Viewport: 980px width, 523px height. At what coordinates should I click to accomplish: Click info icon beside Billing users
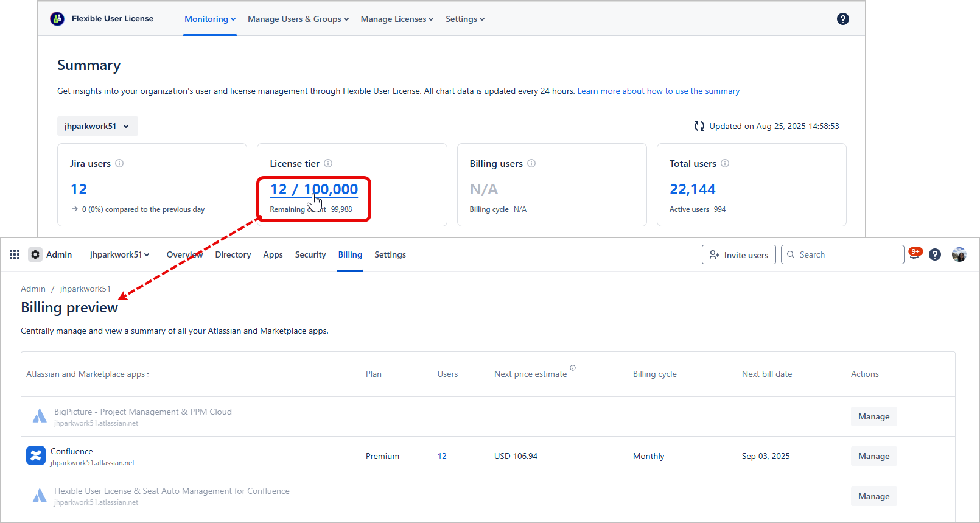coord(531,163)
